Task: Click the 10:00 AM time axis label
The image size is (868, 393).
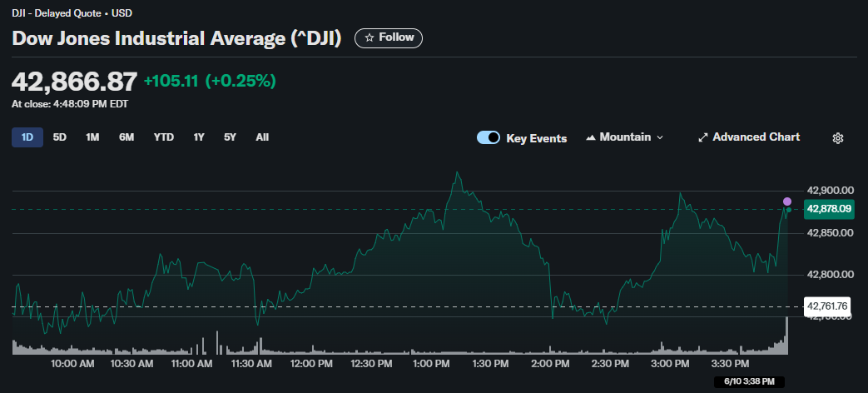Action: point(72,364)
